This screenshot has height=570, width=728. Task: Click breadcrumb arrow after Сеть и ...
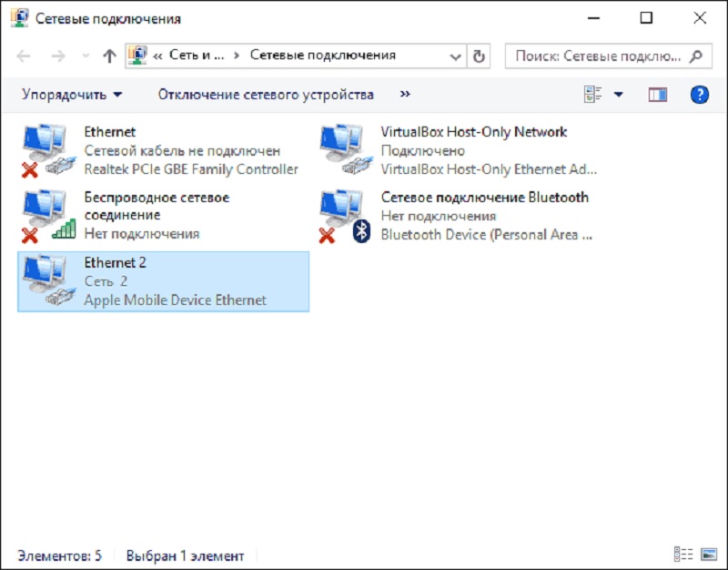(237, 56)
